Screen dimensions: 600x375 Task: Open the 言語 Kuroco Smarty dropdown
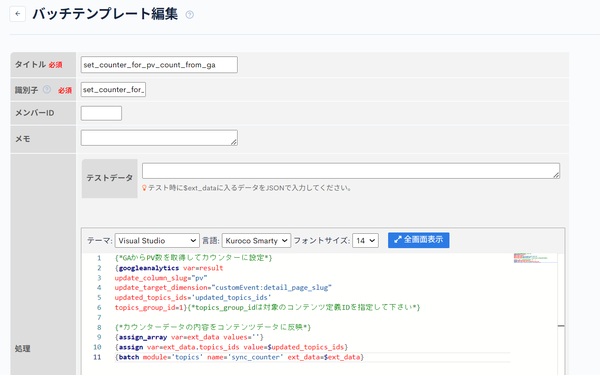tap(256, 241)
